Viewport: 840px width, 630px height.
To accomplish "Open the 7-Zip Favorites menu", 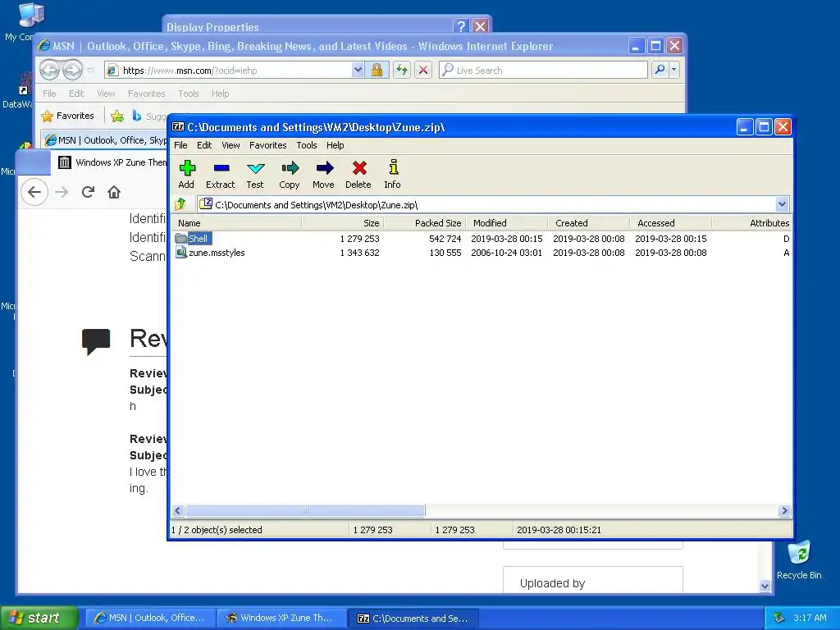I will click(x=268, y=145).
